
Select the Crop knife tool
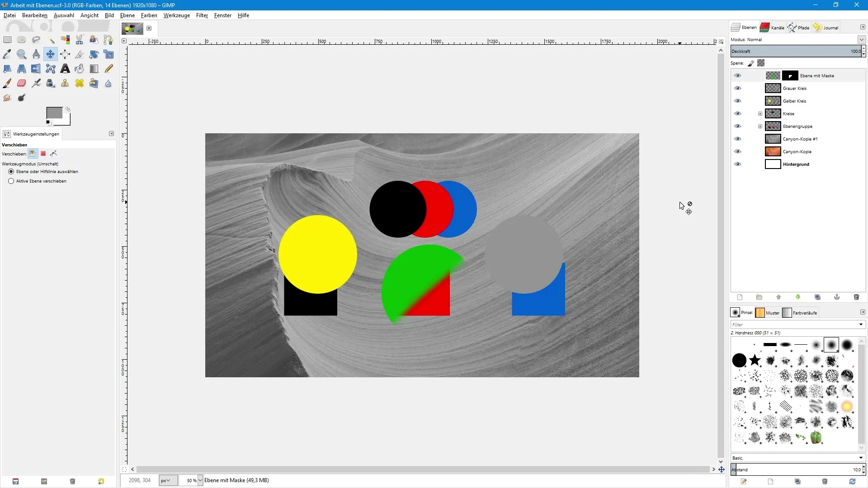[80, 54]
